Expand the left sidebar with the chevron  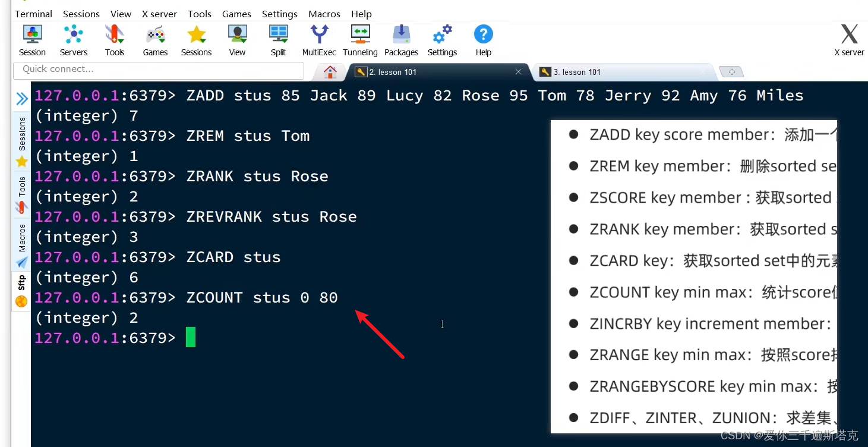pos(21,97)
